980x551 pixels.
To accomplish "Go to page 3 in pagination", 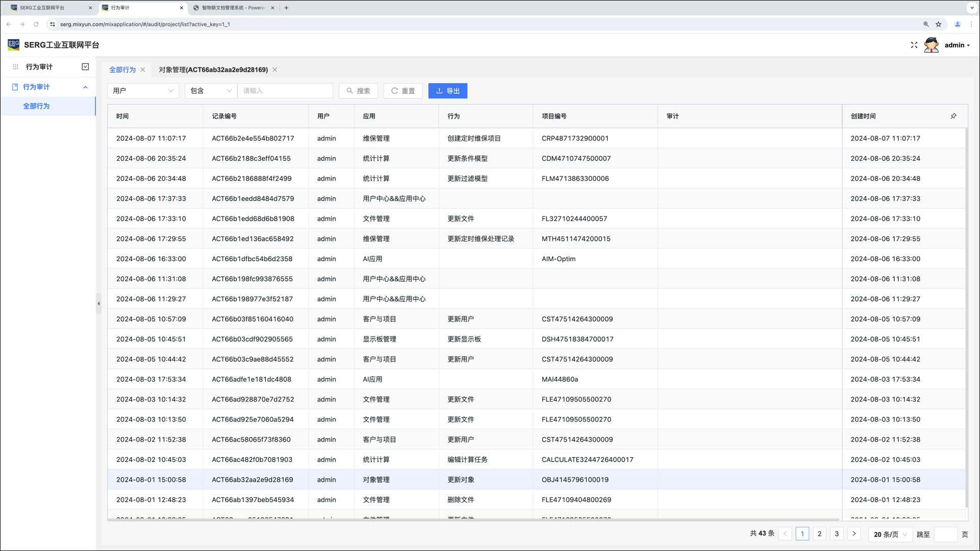I will [837, 534].
